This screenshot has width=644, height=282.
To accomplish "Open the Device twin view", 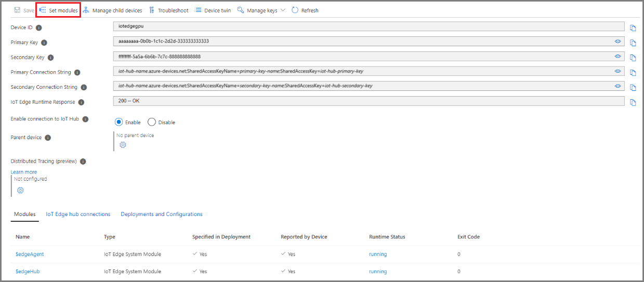I will click(x=213, y=10).
